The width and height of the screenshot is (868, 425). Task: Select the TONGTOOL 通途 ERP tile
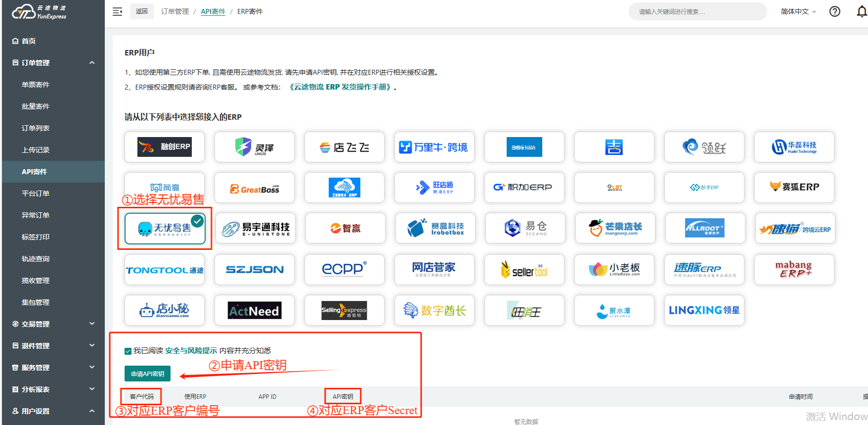pos(164,270)
